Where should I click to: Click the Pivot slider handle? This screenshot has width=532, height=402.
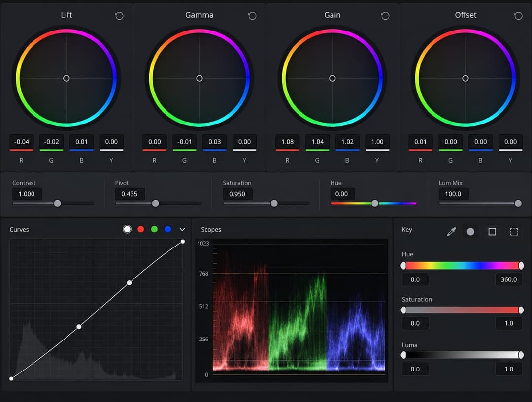coord(155,203)
